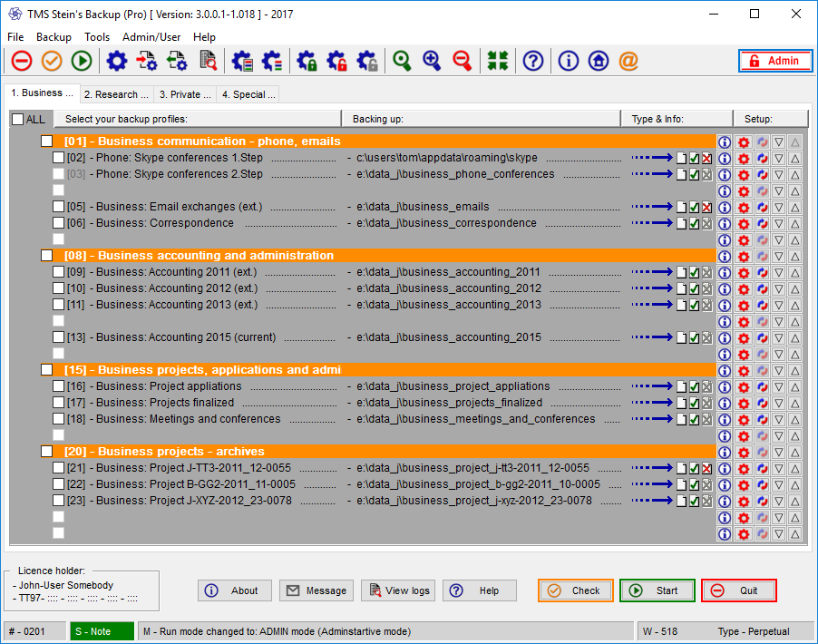Switch to the 4. Special tab
This screenshot has width=818, height=644.
coord(248,94)
